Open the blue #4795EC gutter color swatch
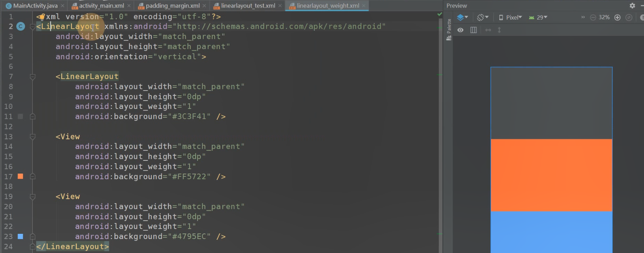Viewport: 644px width, 253px height. (20, 236)
